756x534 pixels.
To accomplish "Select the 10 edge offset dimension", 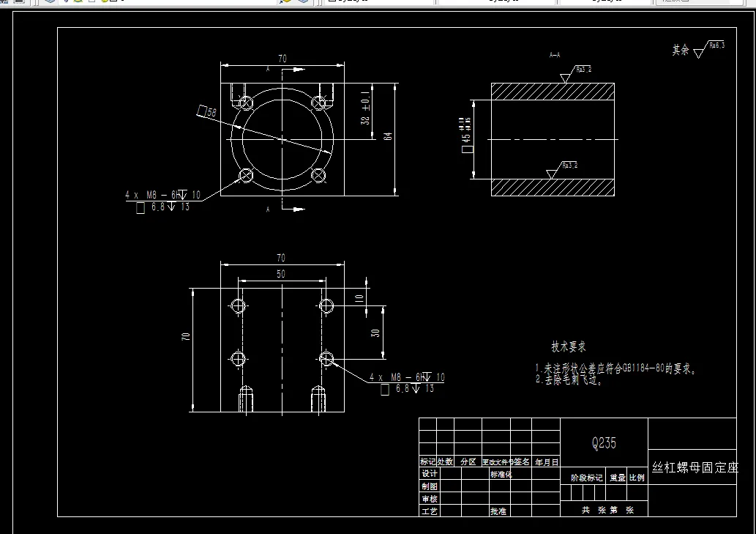I will (359, 299).
